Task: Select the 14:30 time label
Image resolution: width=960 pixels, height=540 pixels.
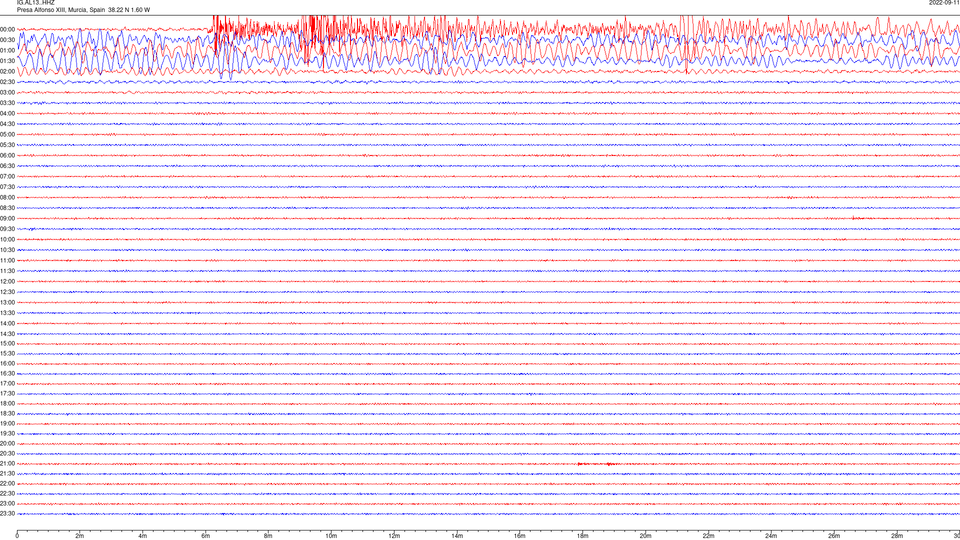Action: pos(7,334)
